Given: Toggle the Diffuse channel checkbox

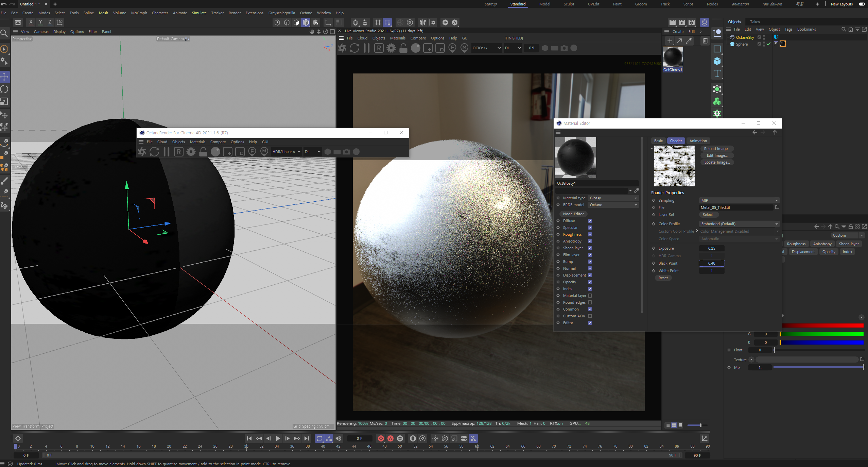Looking at the screenshot, I should pyautogui.click(x=590, y=221).
